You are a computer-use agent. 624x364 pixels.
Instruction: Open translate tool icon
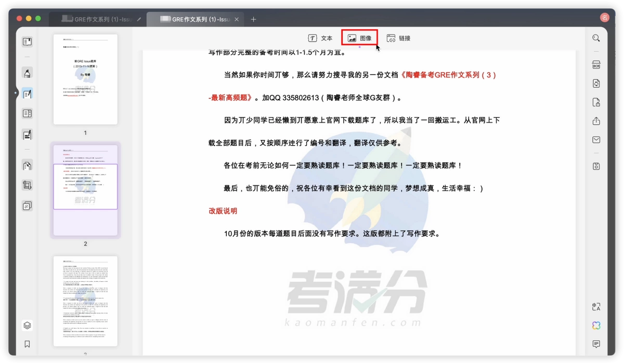click(x=596, y=307)
